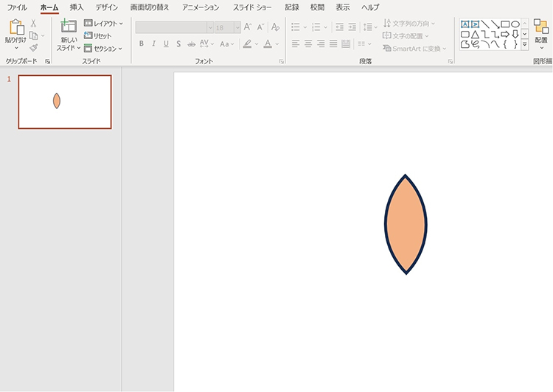This screenshot has height=392, width=553.
Task: Click the Paste (貼り付け) clipboard icon
Action: click(x=15, y=29)
